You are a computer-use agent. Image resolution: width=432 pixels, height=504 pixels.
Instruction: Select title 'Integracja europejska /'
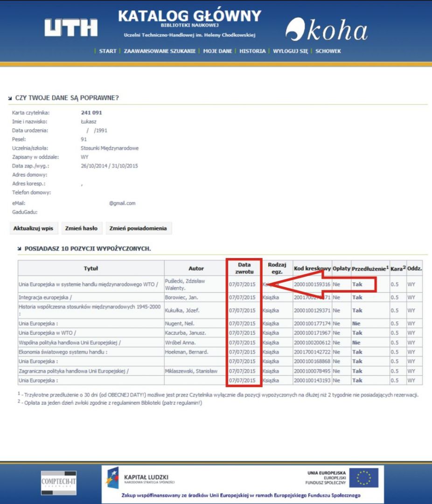(45, 297)
